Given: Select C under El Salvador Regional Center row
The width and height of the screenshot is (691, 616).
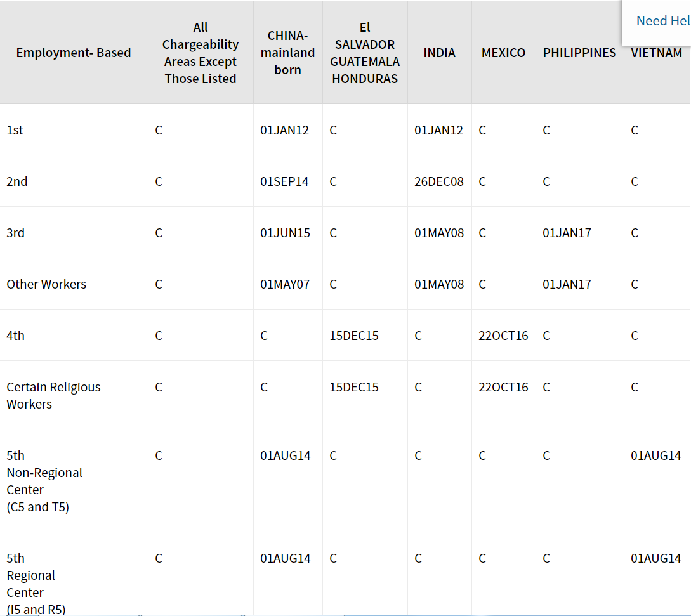Looking at the screenshot, I should [334, 558].
